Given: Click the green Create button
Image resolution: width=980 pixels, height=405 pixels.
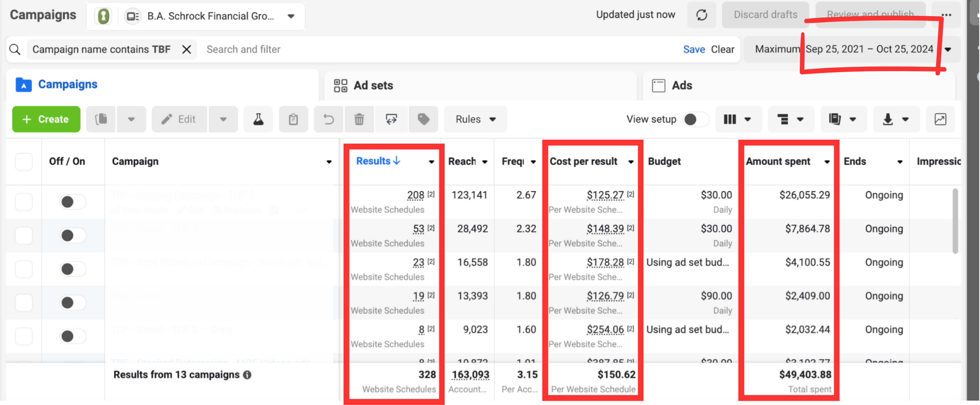Looking at the screenshot, I should click(46, 119).
